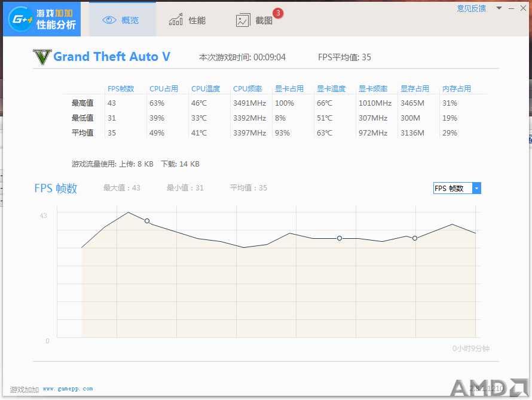Open the 概览 overview tab
The height and width of the screenshot is (400, 532).
pos(123,20)
